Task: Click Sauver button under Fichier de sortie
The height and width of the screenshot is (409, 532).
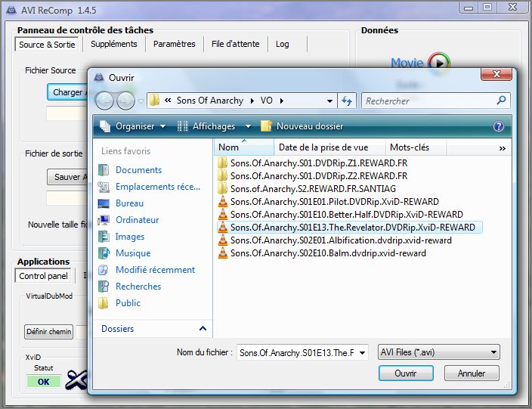Action: [x=67, y=177]
